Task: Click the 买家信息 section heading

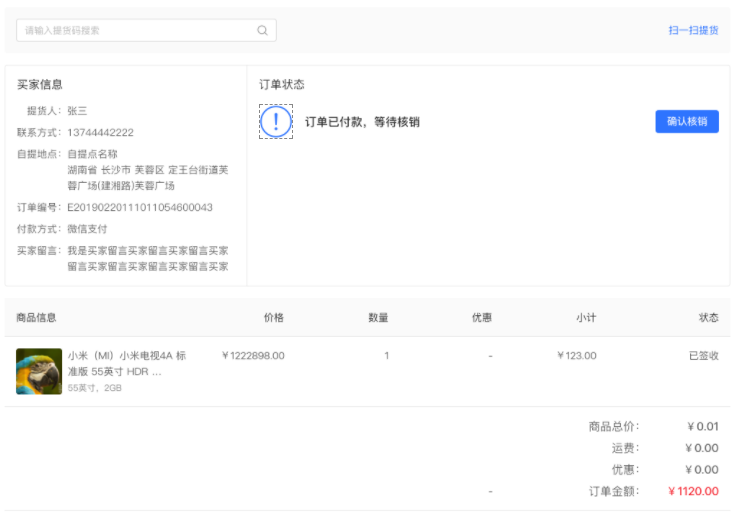Action: tap(40, 85)
